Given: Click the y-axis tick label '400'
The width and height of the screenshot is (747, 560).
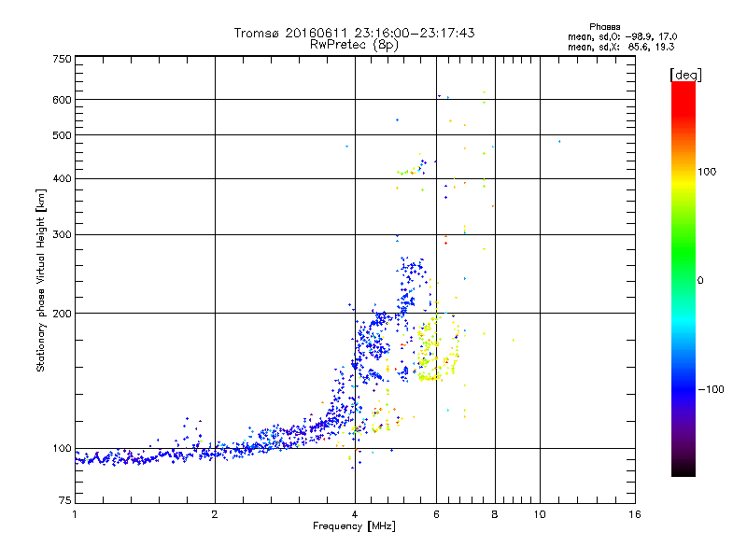Looking at the screenshot, I should pyautogui.click(x=62, y=178).
